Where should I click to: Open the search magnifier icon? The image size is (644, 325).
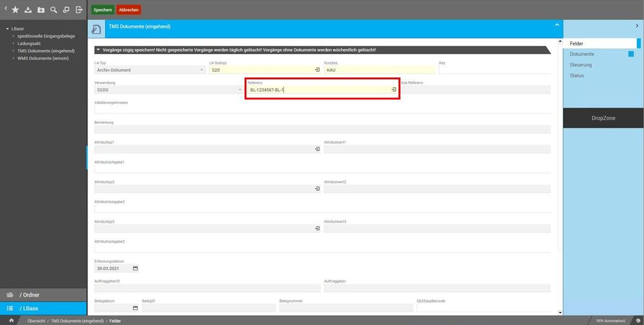[53, 10]
